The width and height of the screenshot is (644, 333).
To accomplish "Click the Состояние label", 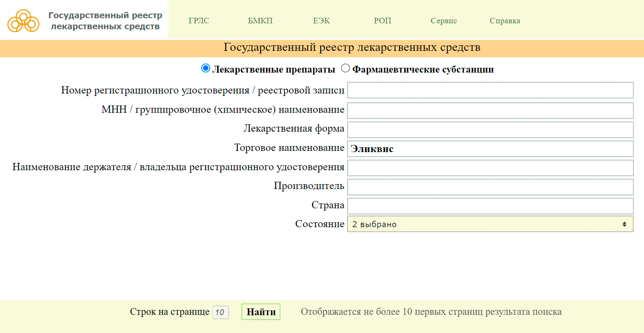I will (x=320, y=224).
